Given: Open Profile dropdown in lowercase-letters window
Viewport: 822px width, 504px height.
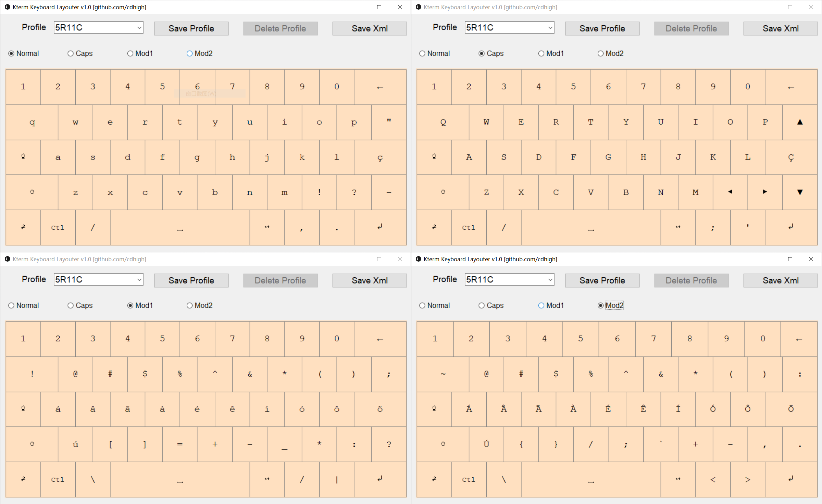Looking at the screenshot, I should point(139,28).
